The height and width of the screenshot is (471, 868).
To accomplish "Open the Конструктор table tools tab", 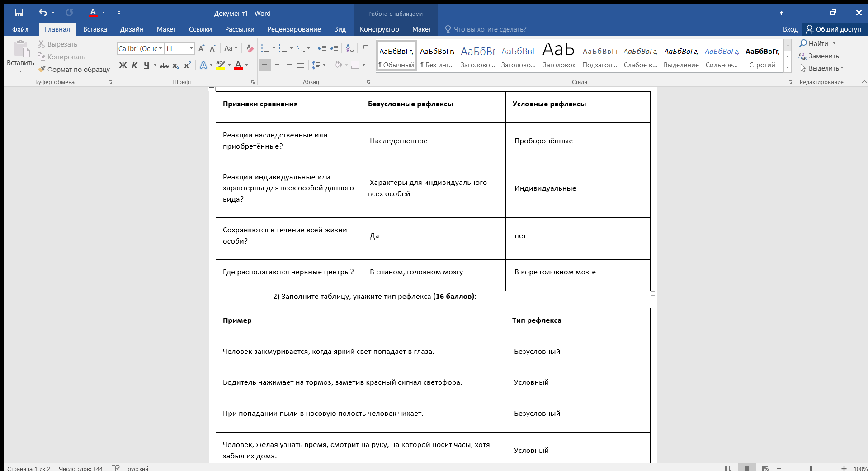I will click(x=379, y=29).
